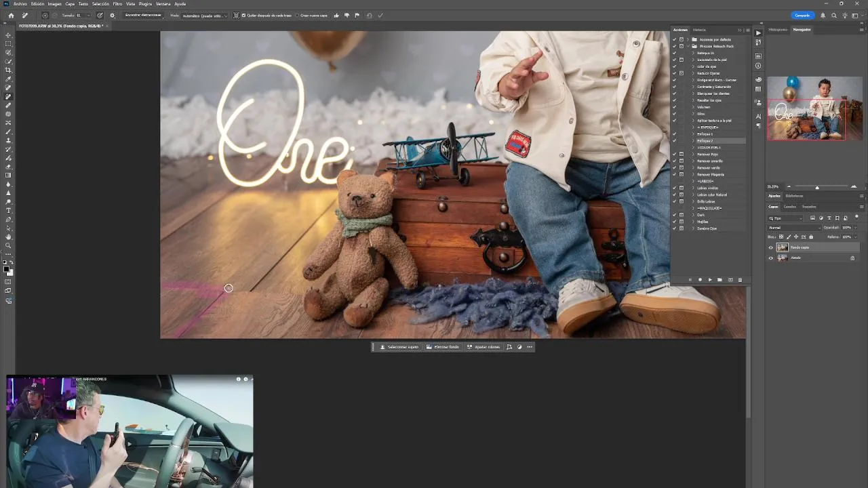The width and height of the screenshot is (868, 488).
Task: Toggle the checkmark for the Dark action
Action: point(674,215)
